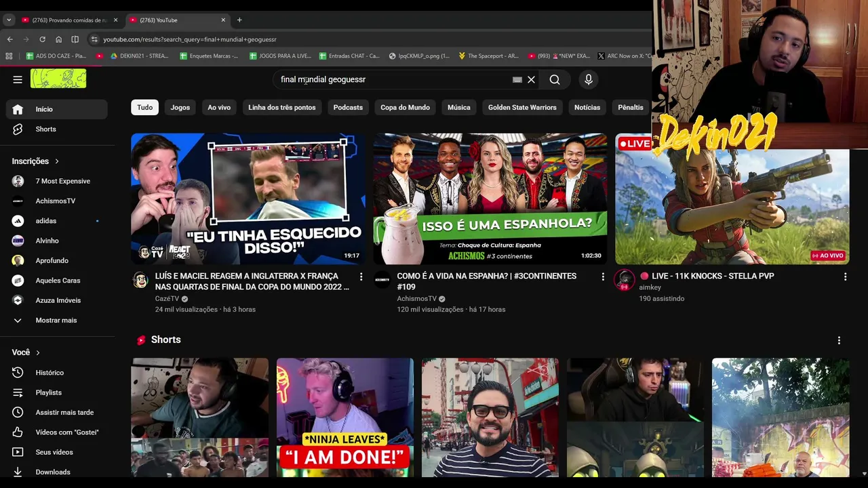Click the aimkey channel avatar
The width and height of the screenshot is (868, 488).
point(624,280)
